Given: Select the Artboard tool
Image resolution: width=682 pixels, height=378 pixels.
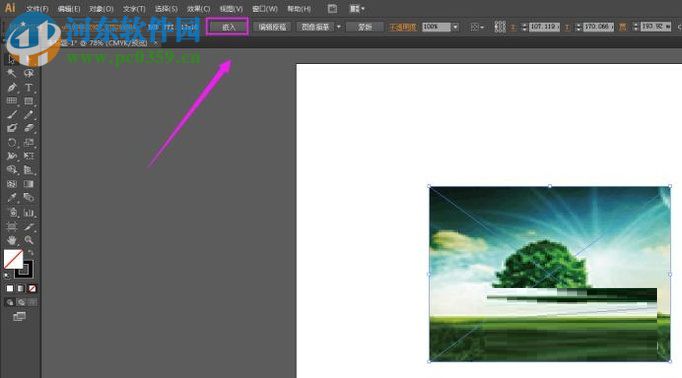Looking at the screenshot, I should 12,226.
